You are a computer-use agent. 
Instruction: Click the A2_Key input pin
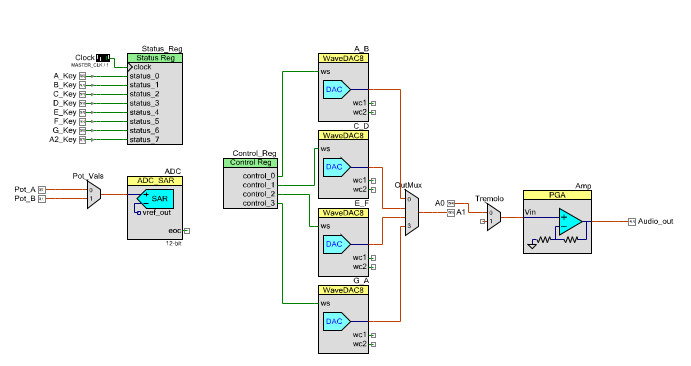[82, 140]
